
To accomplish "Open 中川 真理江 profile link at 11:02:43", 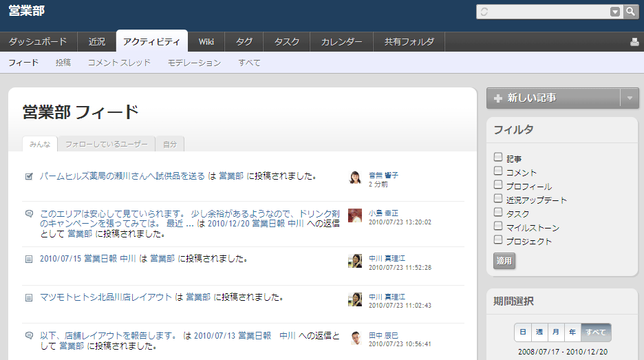I will 387,297.
